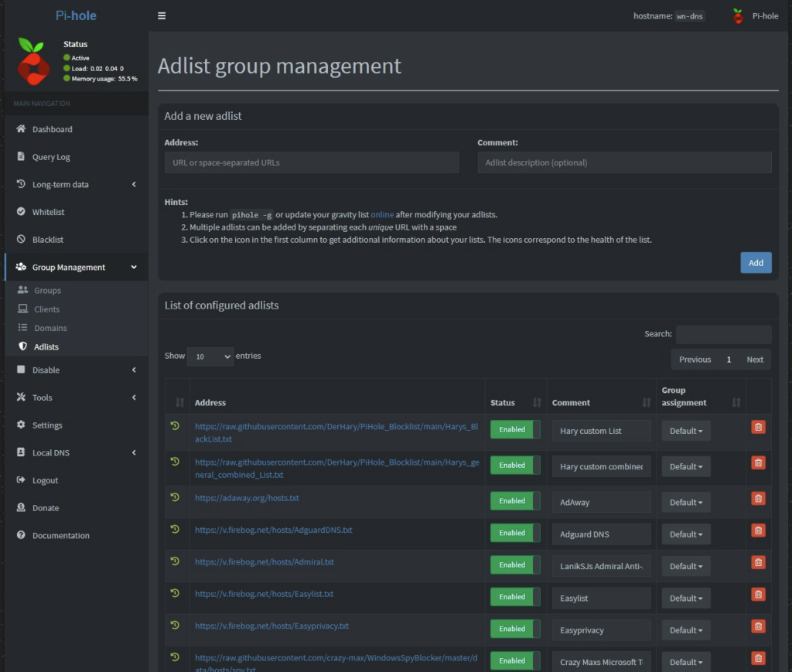Open the Groups submenu page
The height and width of the screenshot is (672, 792).
click(x=47, y=290)
